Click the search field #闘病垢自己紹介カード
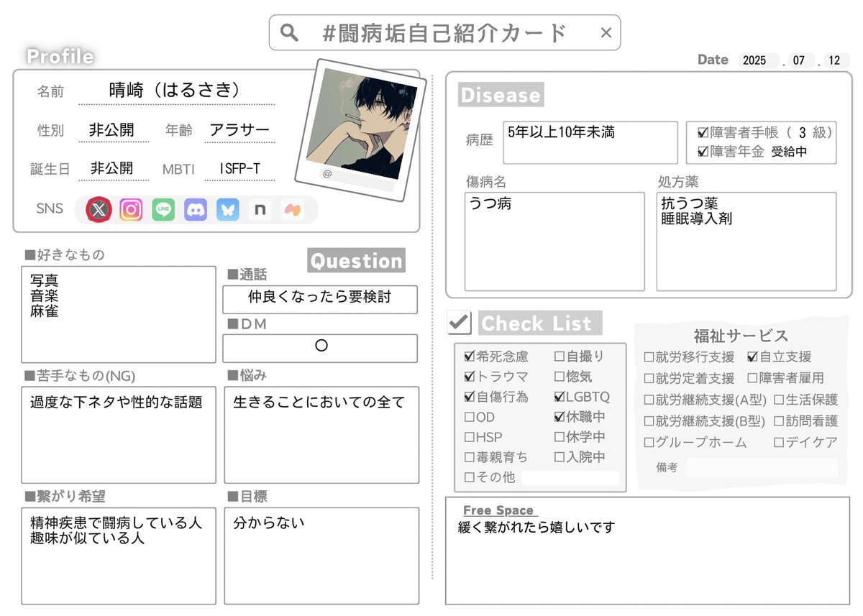Screen dimensions: 863x616 tap(444, 32)
